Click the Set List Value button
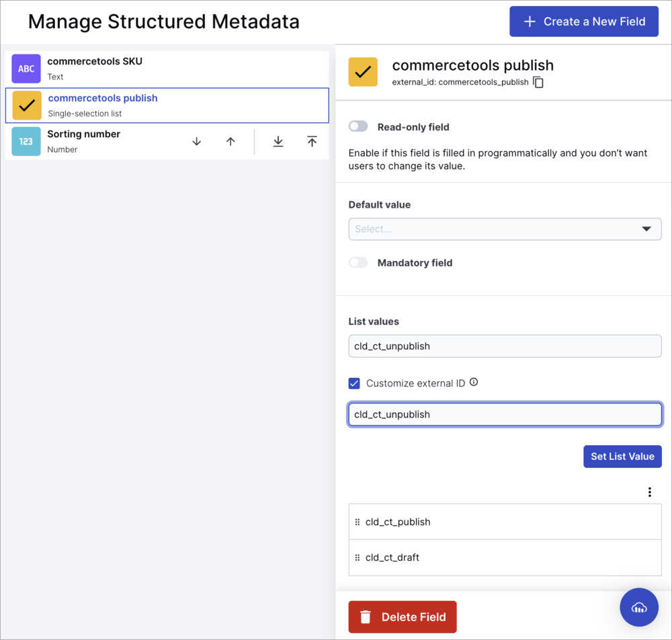672x640 pixels. [x=622, y=456]
